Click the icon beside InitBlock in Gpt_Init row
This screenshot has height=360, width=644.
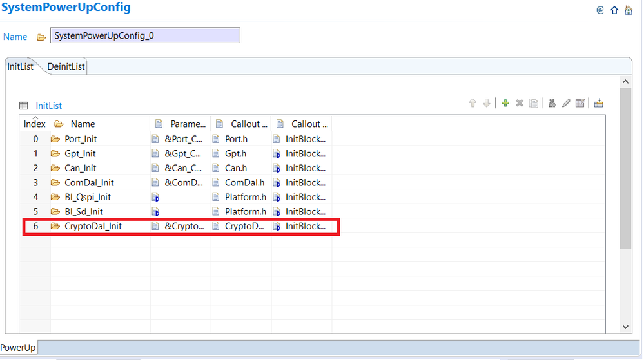[277, 154]
